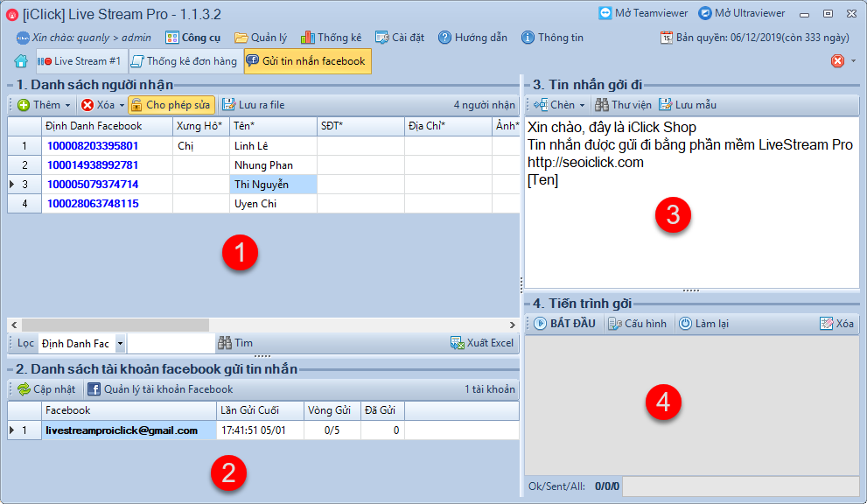Go to the home tab icon
The width and height of the screenshot is (867, 504).
(x=21, y=61)
